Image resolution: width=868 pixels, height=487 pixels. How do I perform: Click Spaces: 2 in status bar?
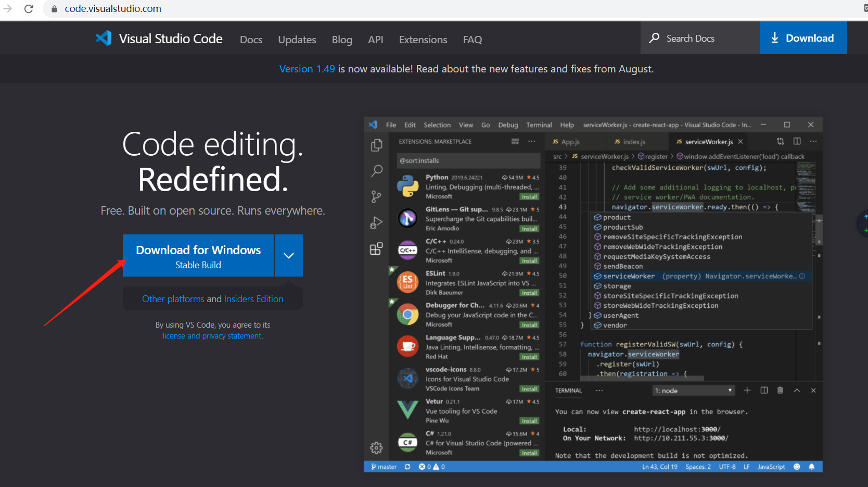pyautogui.click(x=698, y=467)
